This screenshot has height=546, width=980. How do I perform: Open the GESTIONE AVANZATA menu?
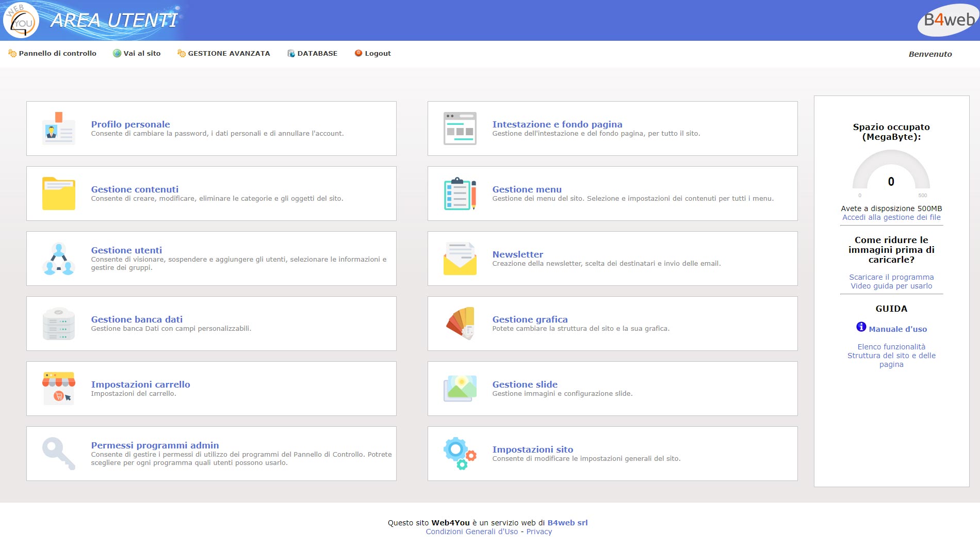(229, 53)
